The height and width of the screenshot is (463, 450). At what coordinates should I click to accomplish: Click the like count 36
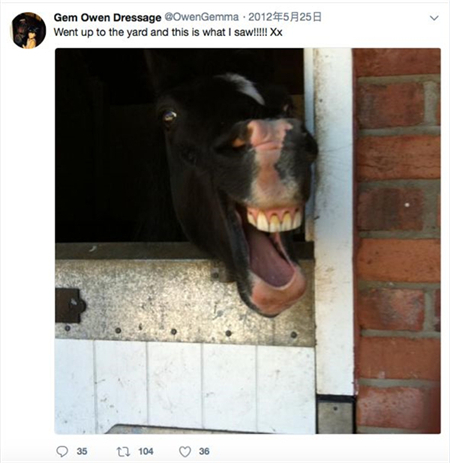point(204,451)
